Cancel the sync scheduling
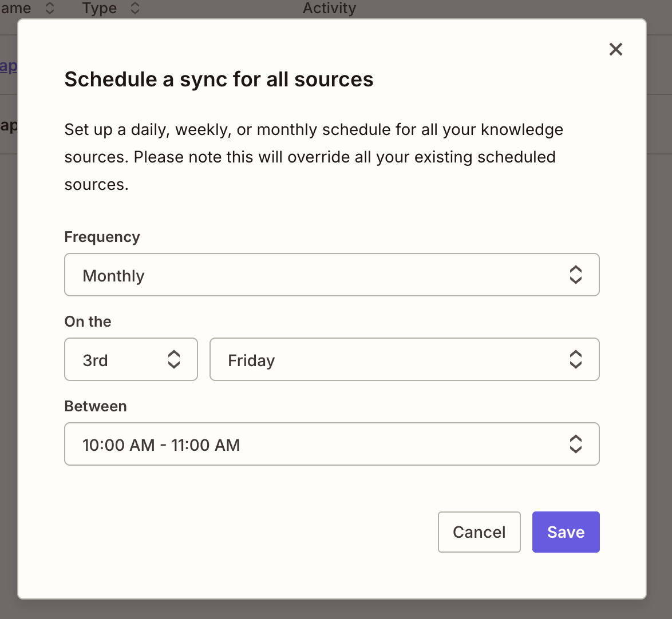Screen dimensions: 672x619 click(479, 531)
